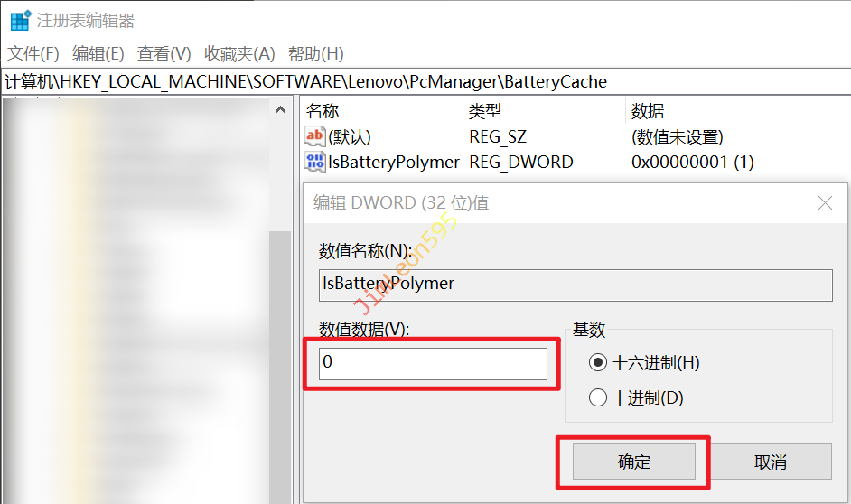Click into the 数值数据(V) input field

(x=433, y=363)
